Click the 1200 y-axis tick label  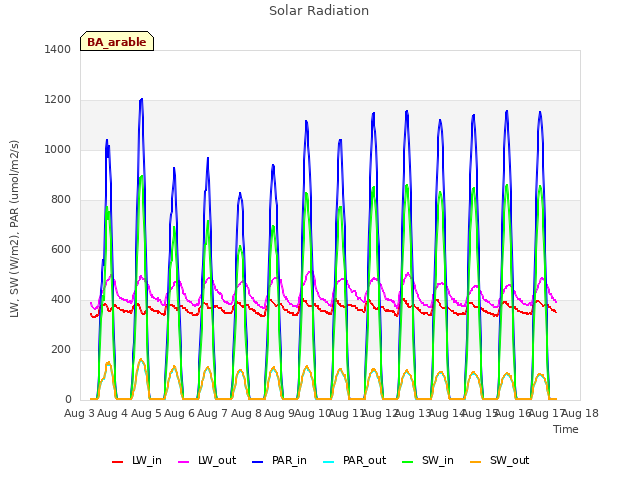[x=58, y=100]
